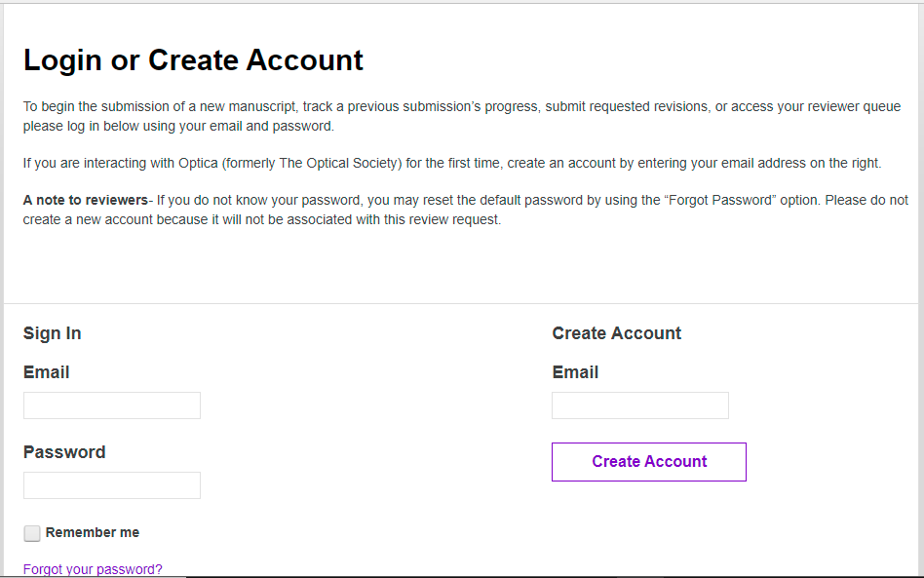
Task: Click the Create Account email input field
Action: point(640,405)
